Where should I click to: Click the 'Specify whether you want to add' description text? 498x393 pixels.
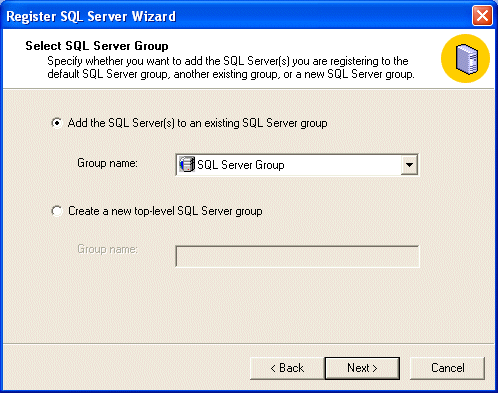231,67
